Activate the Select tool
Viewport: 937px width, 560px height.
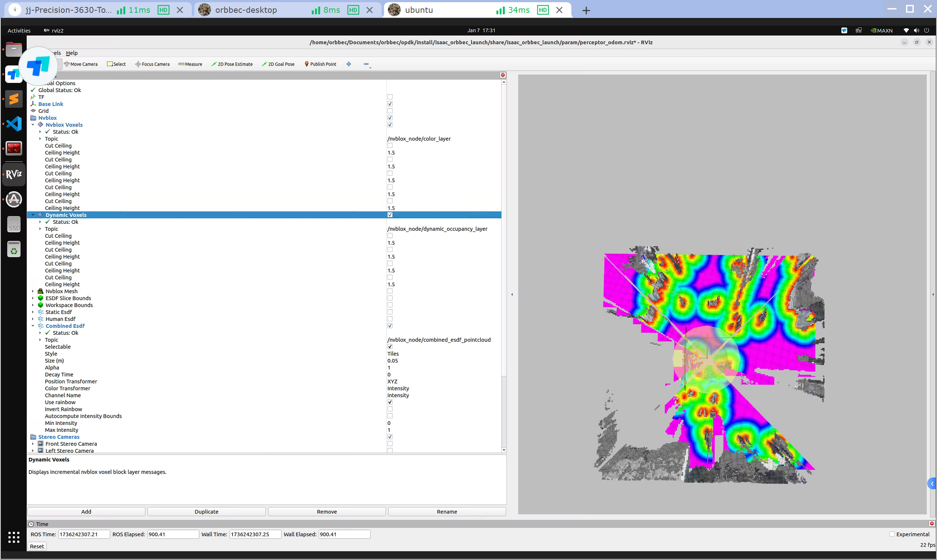[x=116, y=64]
